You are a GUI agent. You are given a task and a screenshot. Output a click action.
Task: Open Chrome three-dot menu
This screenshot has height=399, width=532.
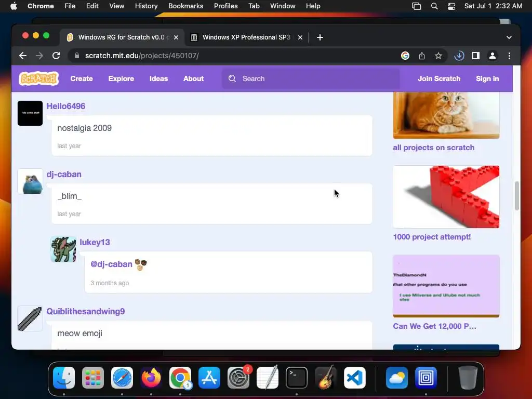(x=509, y=56)
